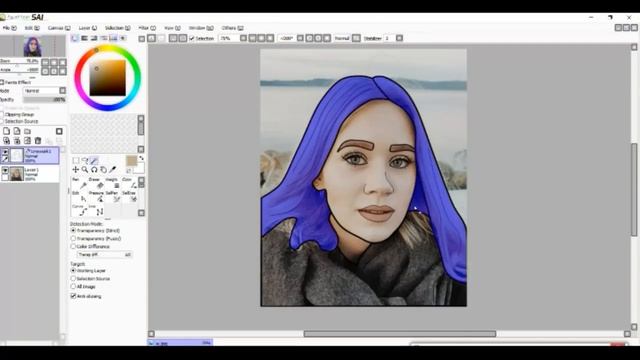Open the Normal view mode dropdown button
This screenshot has height=360, width=640.
tap(356, 38)
